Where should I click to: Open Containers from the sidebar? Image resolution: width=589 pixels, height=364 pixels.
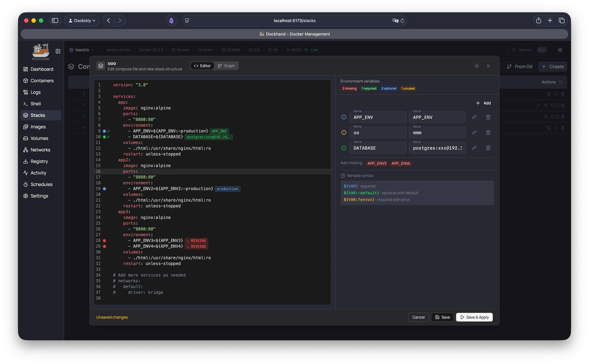pyautogui.click(x=42, y=81)
